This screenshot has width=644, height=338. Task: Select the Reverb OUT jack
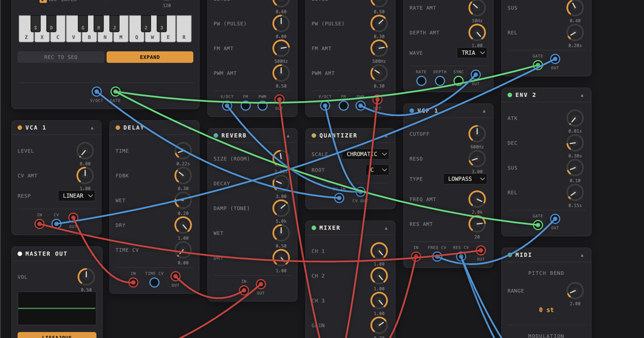tap(261, 284)
